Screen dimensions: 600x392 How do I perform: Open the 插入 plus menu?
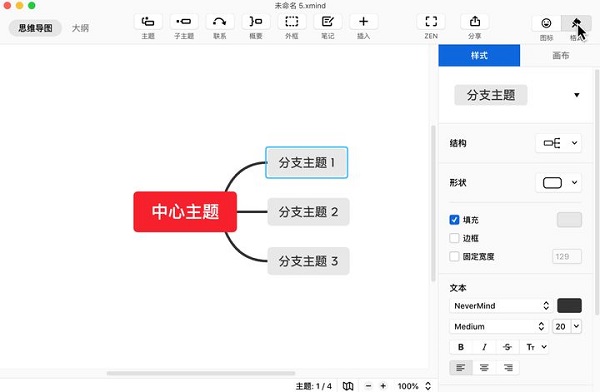point(364,22)
